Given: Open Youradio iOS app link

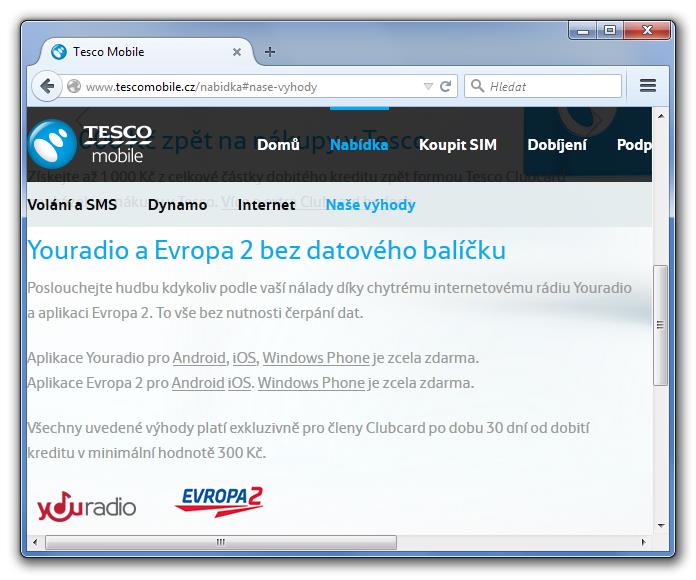Looking at the screenshot, I should click(244, 358).
